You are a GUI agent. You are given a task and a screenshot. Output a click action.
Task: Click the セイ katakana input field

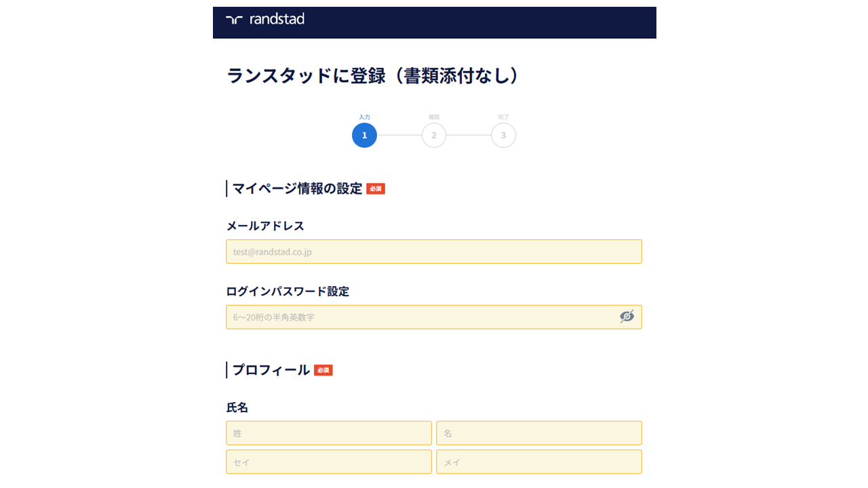328,462
